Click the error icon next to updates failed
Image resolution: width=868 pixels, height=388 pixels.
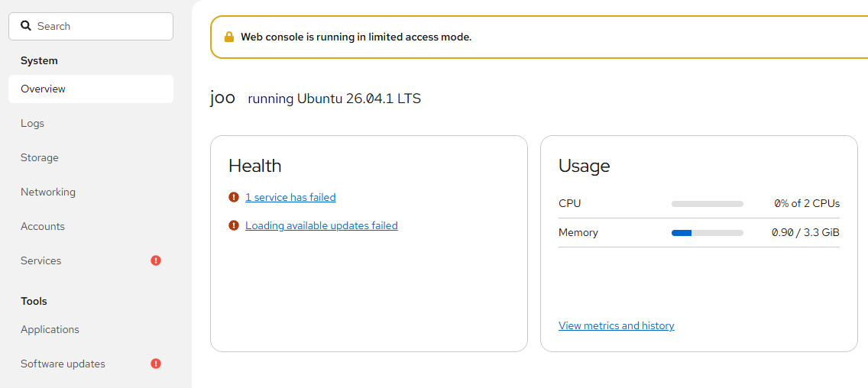click(x=234, y=225)
